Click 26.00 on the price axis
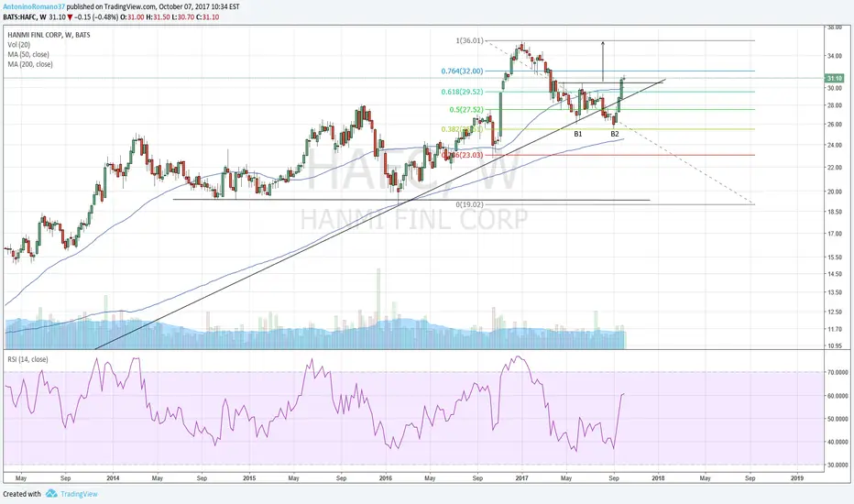 coord(835,125)
